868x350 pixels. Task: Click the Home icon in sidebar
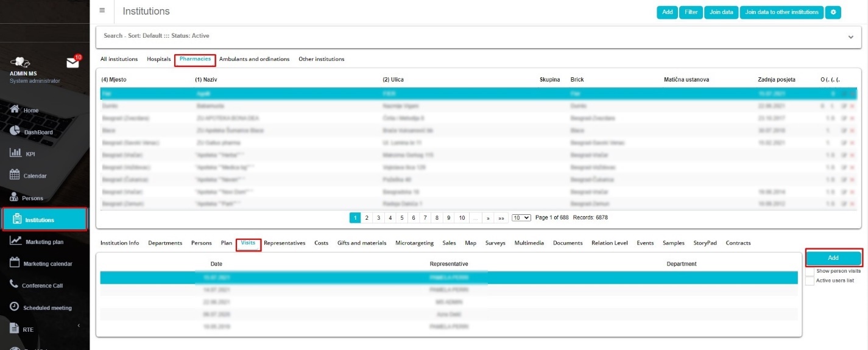15,110
